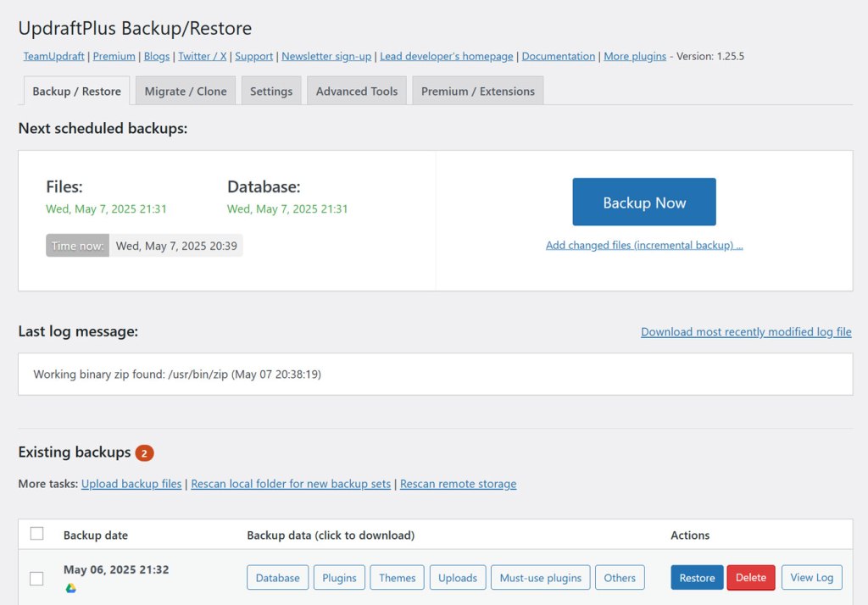The image size is (868, 605).
Task: Select the May 06, 2025 21:32 backup checkbox
Action: [x=37, y=579]
